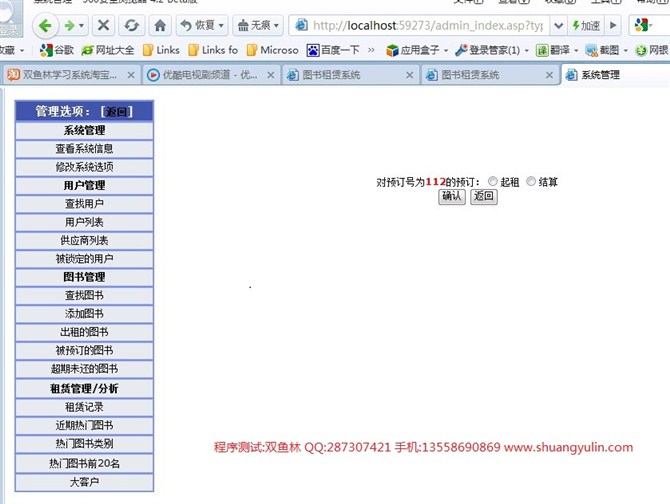The width and height of the screenshot is (670, 504).
Task: Select the 结算 radio button
Action: point(531,181)
